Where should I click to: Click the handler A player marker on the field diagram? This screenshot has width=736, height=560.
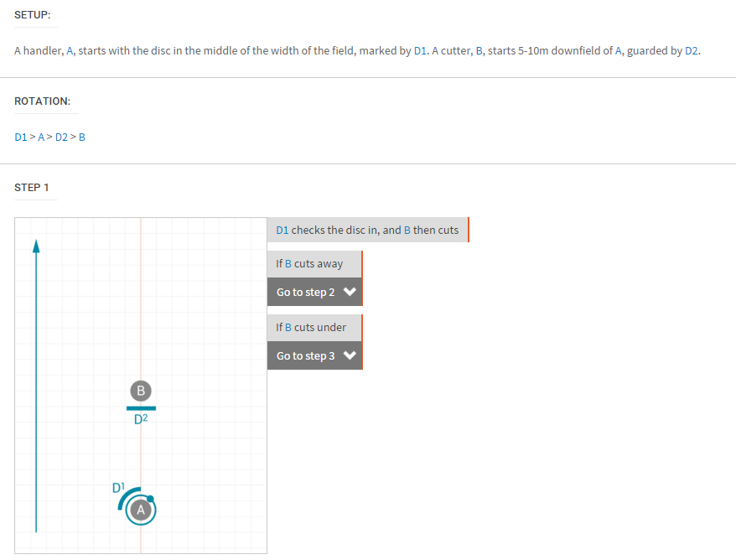point(141,510)
